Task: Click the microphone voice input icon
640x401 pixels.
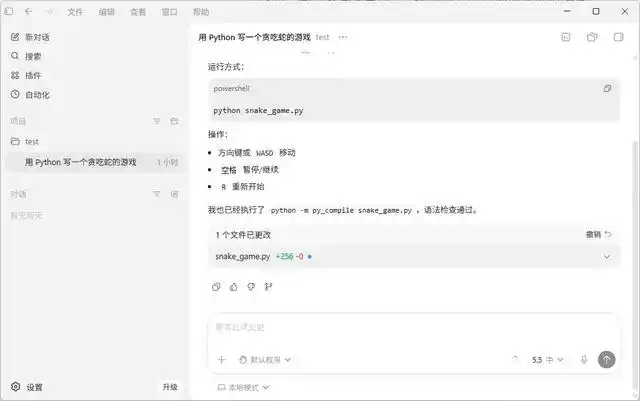Action: tap(584, 360)
